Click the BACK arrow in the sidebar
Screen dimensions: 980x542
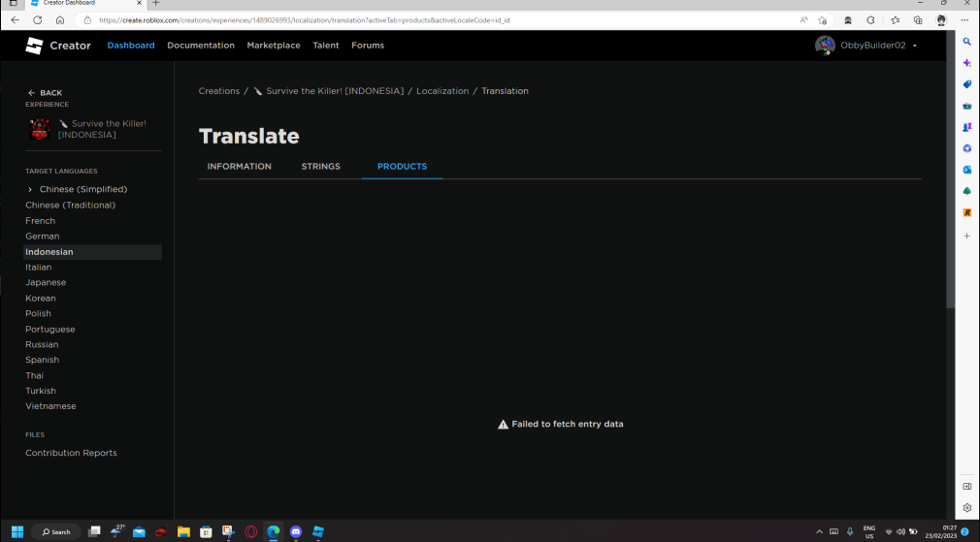[x=32, y=93]
